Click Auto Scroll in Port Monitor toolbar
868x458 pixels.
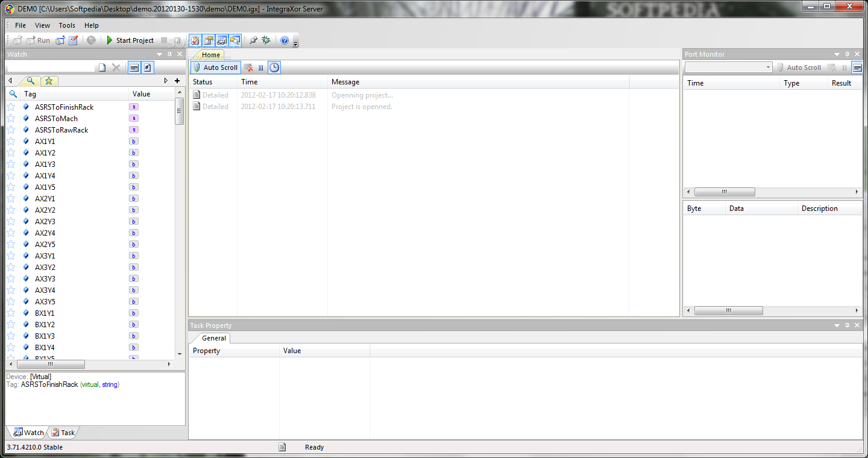click(799, 67)
